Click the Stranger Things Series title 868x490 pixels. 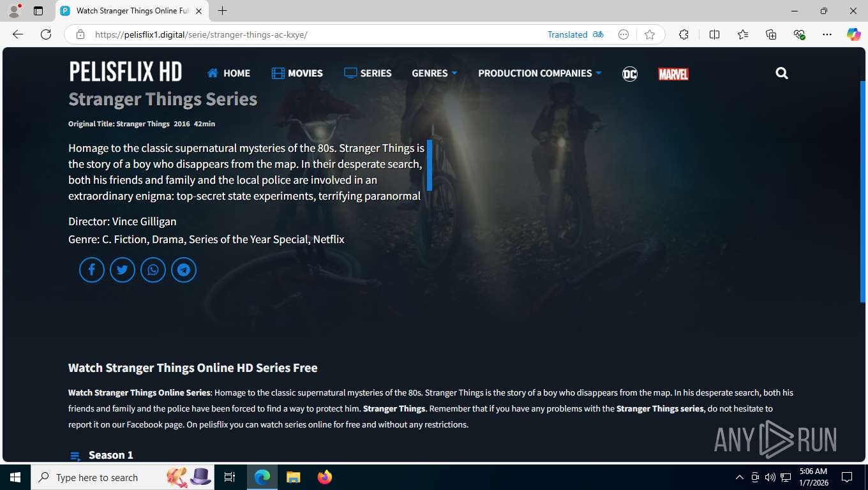[x=163, y=99]
